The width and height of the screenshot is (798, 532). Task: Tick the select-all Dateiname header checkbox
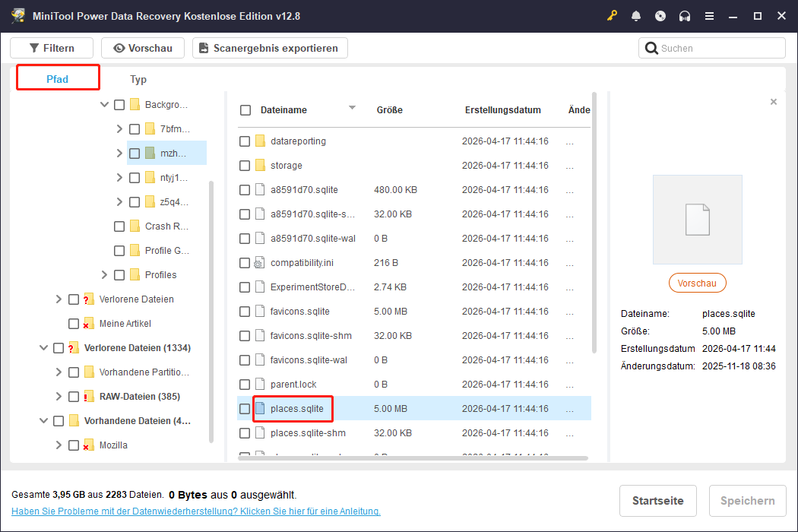tap(245, 110)
